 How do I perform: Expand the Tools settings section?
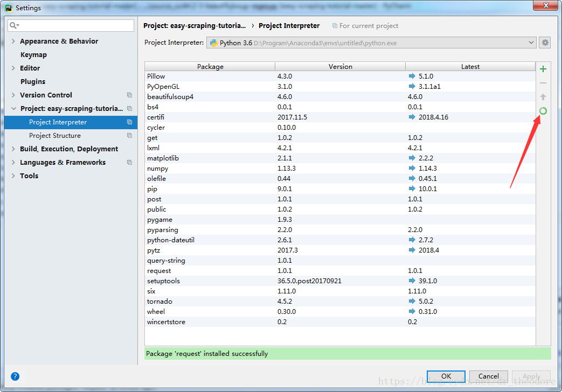13,176
